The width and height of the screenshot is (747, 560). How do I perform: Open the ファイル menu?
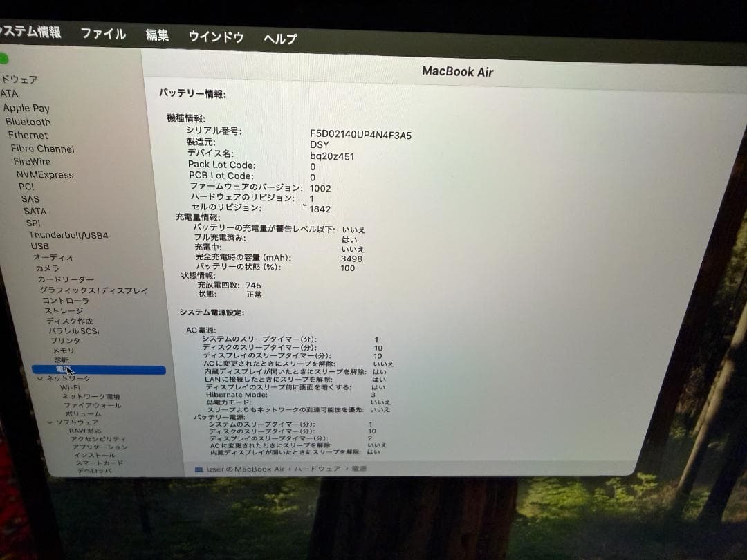pyautogui.click(x=103, y=35)
